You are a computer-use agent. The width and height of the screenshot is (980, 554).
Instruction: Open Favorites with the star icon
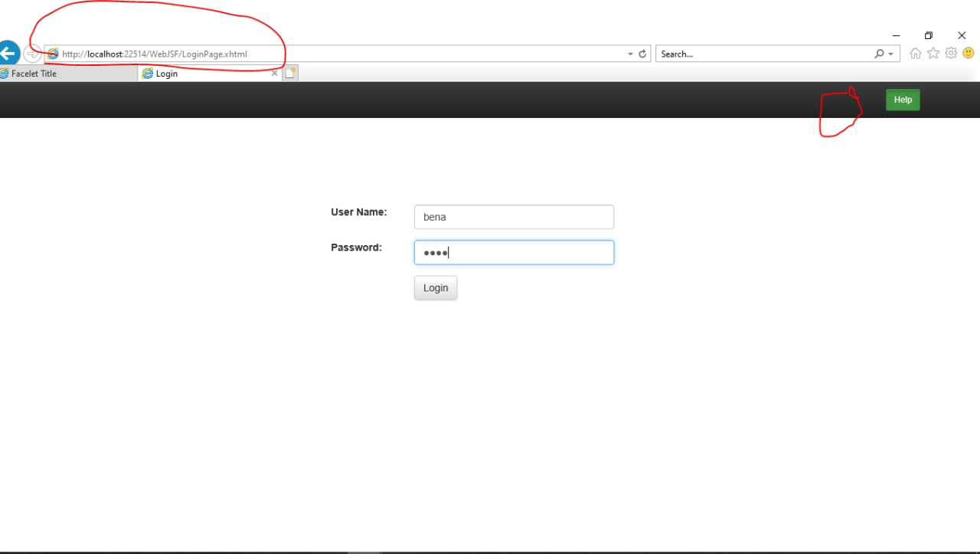[933, 53]
